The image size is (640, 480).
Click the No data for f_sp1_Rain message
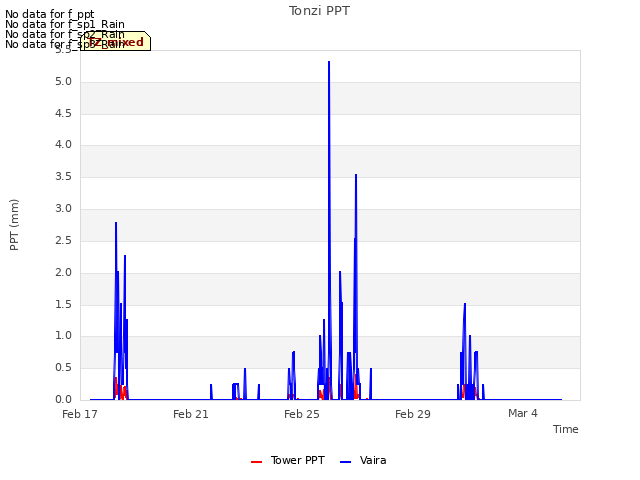[x=65, y=24]
